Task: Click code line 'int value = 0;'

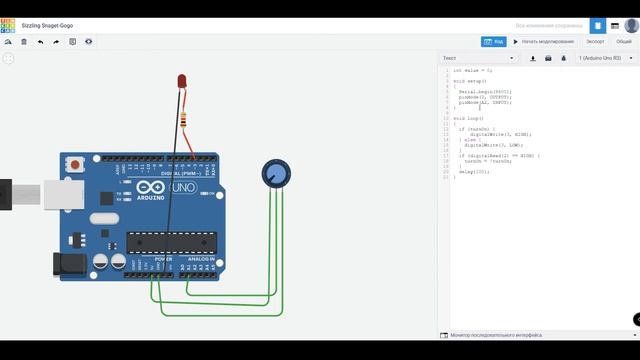Action: pos(473,70)
